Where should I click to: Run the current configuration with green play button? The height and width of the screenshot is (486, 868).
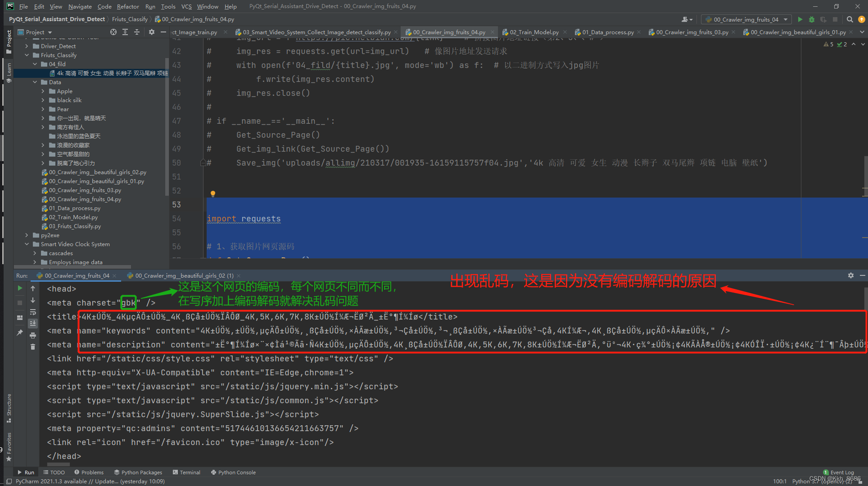click(800, 19)
